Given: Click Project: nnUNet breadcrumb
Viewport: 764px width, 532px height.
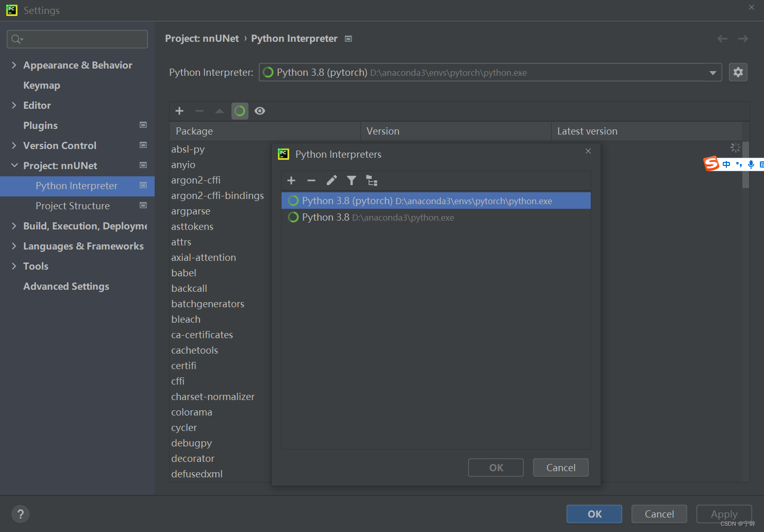Looking at the screenshot, I should [202, 39].
